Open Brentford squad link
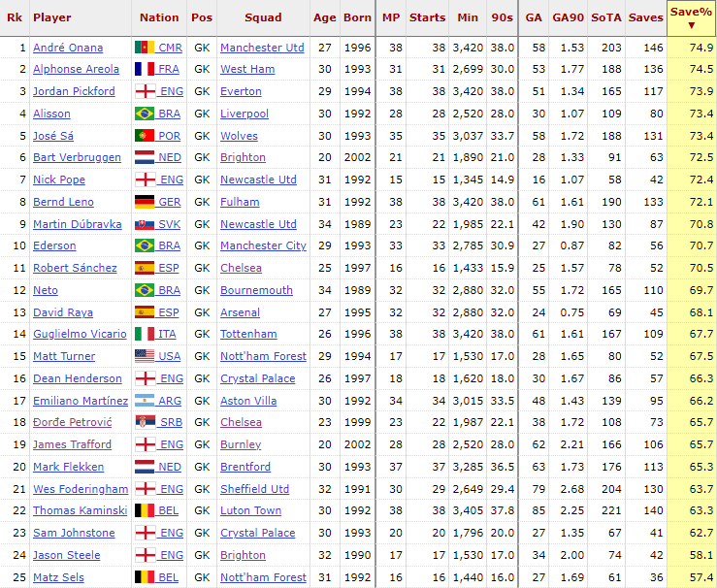The image size is (717, 588). tap(245, 467)
